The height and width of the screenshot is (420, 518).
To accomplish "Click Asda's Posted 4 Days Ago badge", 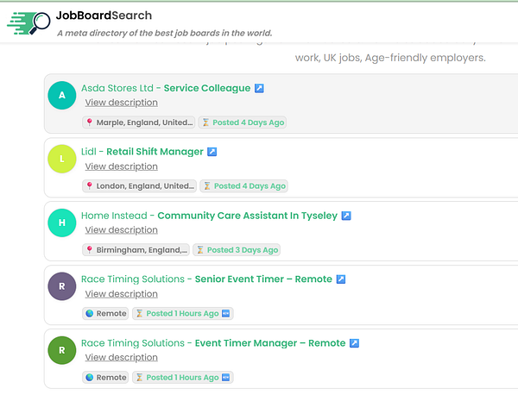I will 242,122.
